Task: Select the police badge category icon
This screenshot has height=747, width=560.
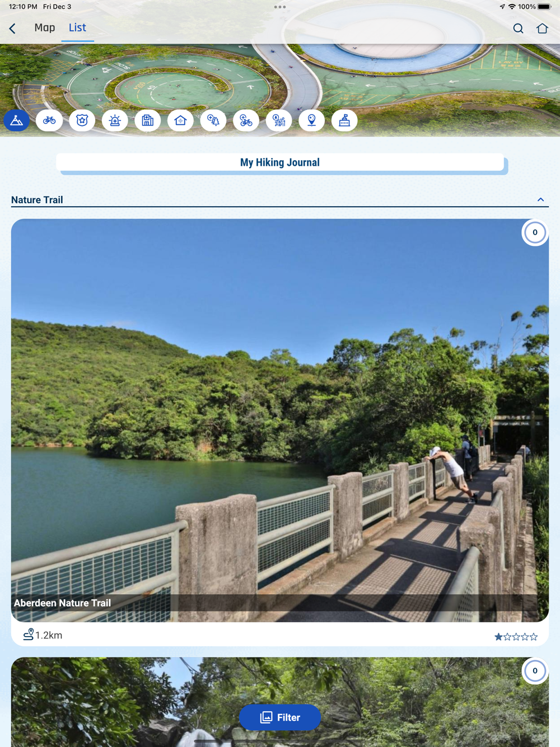Action: coord(82,120)
